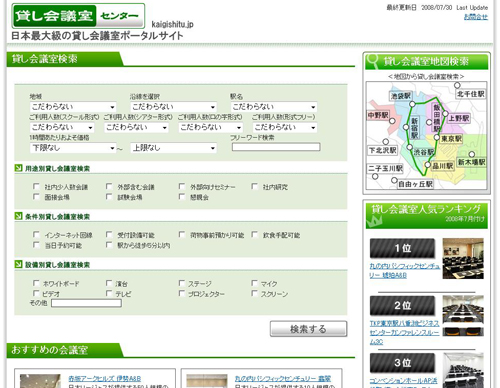This screenshot has width=500, height=388.
Task: Expand the 駅名 station name dropdown
Action: click(274, 107)
